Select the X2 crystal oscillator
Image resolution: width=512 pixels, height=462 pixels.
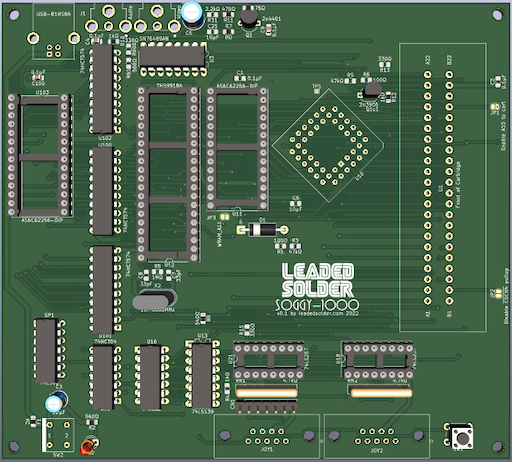point(154,300)
